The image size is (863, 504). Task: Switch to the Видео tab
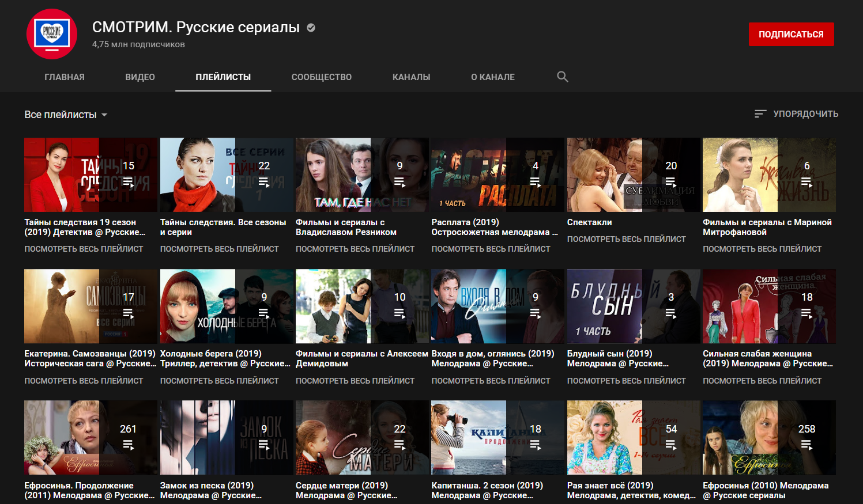point(140,77)
